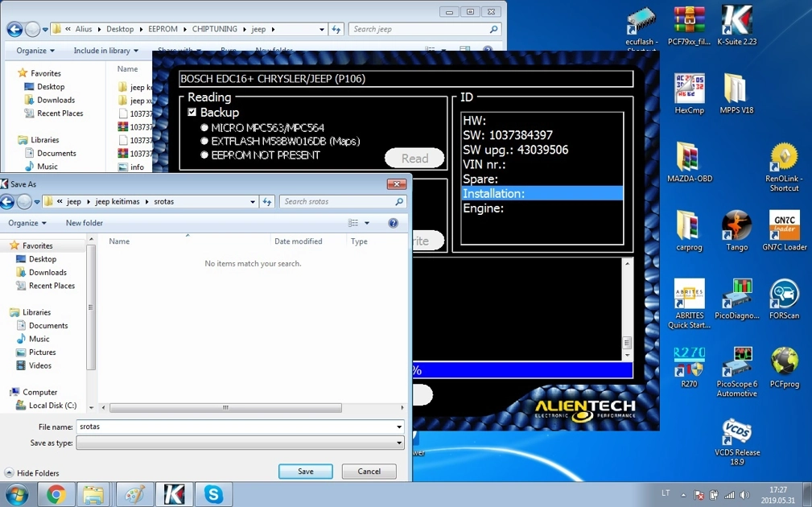Viewport: 812px width, 507px height.
Task: Launch Tango from the desktop
Action: point(736,231)
